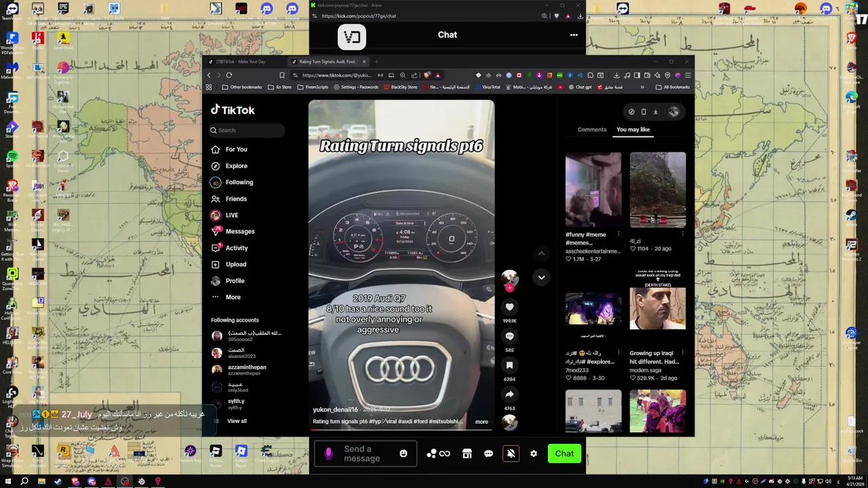Open options for the #funny #meme video
The width and height of the screenshot is (868, 488).
click(618, 234)
